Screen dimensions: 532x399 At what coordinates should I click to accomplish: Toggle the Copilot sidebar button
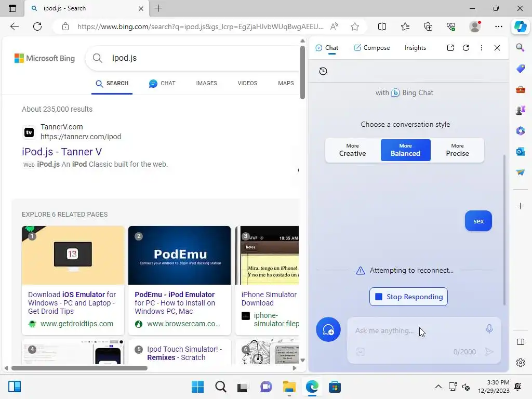pyautogui.click(x=521, y=26)
